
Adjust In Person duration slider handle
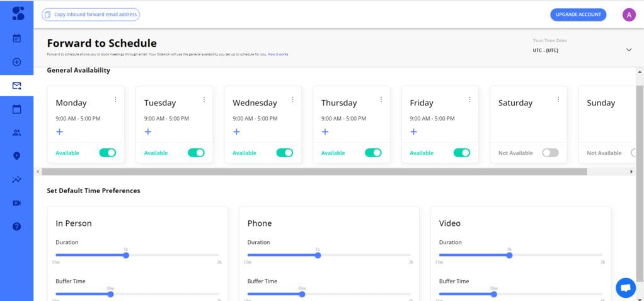coord(126,256)
